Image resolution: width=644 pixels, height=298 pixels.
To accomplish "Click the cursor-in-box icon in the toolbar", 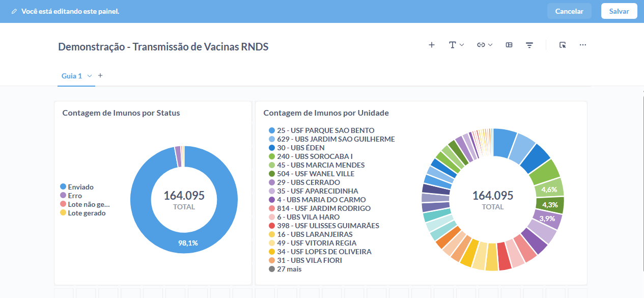I will 563,45.
